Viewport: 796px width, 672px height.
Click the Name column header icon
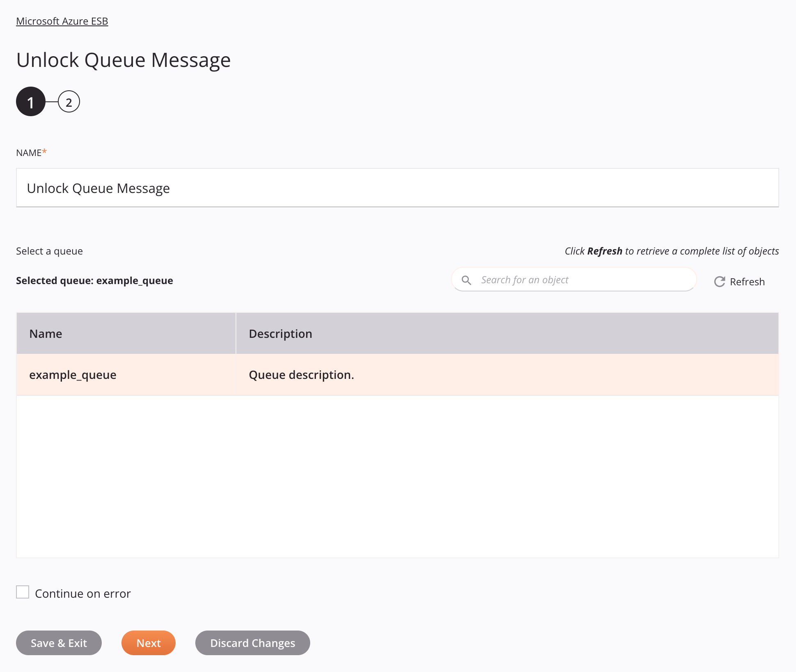(x=45, y=333)
